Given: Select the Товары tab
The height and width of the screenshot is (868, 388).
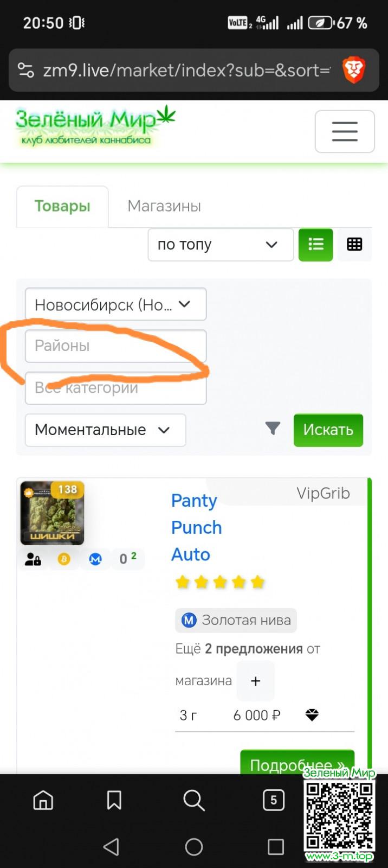Looking at the screenshot, I should pyautogui.click(x=62, y=206).
